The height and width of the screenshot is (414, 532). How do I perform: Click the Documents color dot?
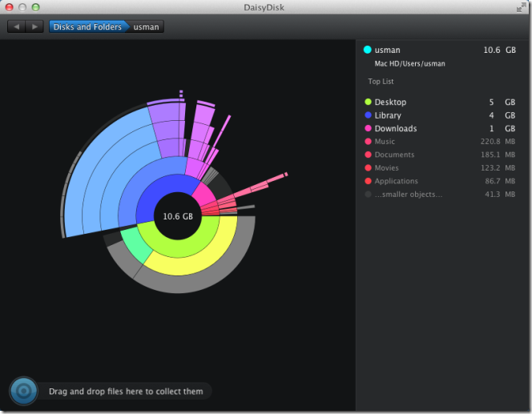pyautogui.click(x=368, y=155)
